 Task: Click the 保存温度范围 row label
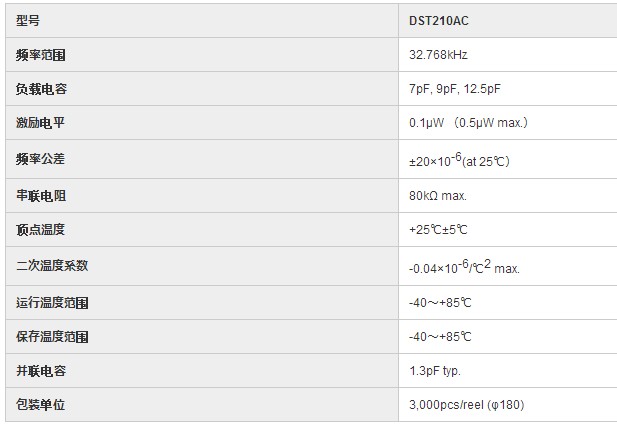click(52, 336)
